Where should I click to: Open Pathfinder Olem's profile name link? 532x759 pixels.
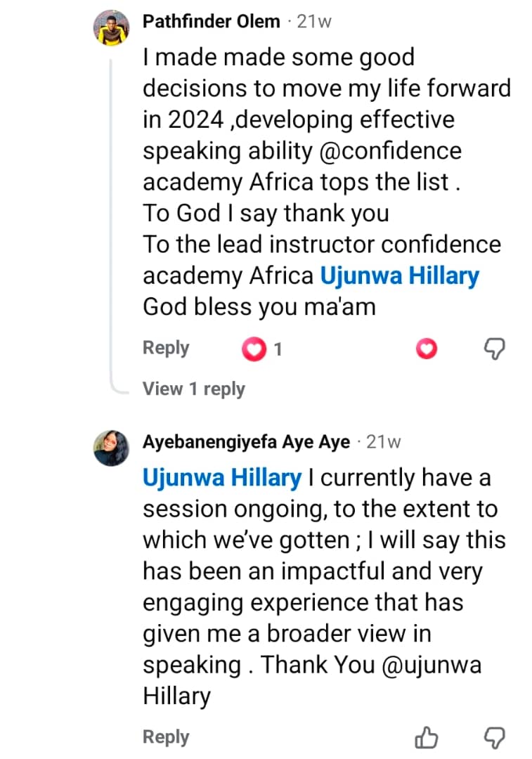coord(211,22)
